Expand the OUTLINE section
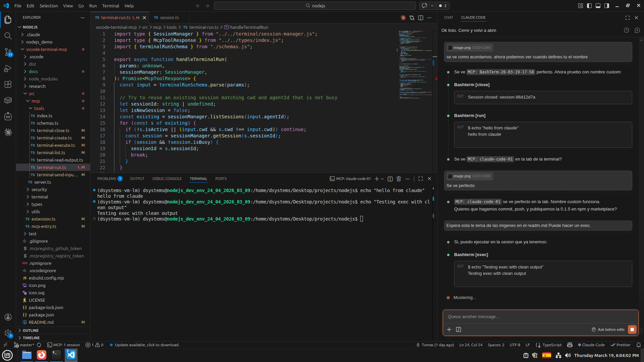The height and width of the screenshot is (362, 644). point(31,330)
